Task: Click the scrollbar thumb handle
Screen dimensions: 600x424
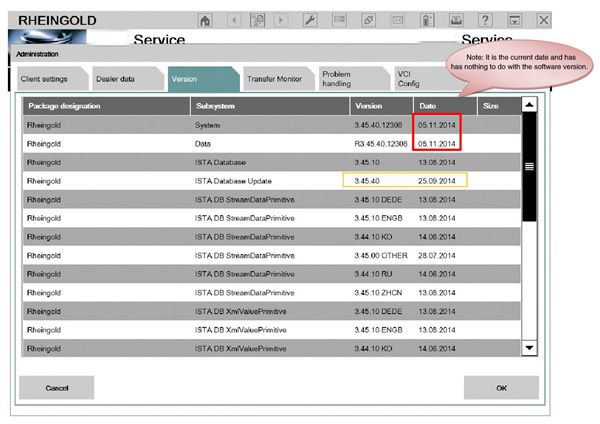Action: pos(529,167)
